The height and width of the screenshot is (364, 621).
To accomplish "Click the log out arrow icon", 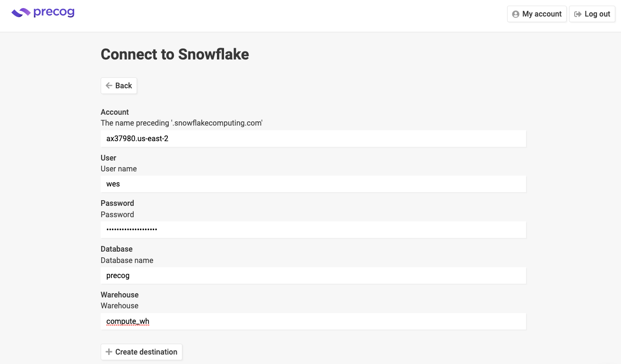I will coord(578,14).
